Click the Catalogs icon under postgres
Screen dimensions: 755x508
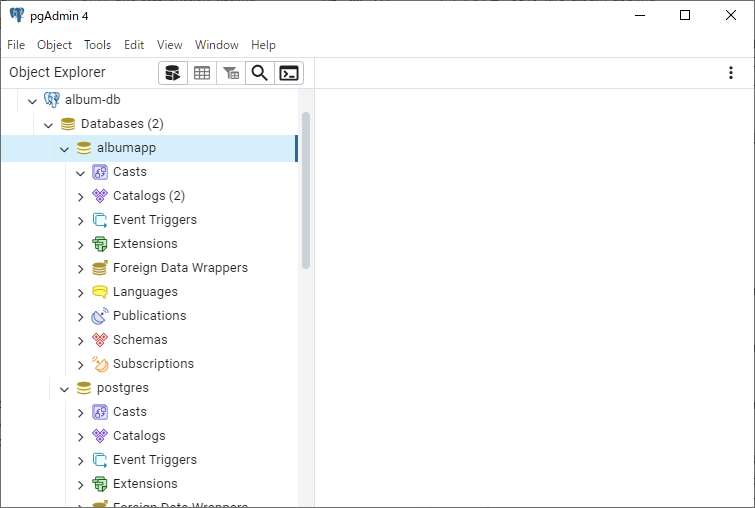[100, 436]
